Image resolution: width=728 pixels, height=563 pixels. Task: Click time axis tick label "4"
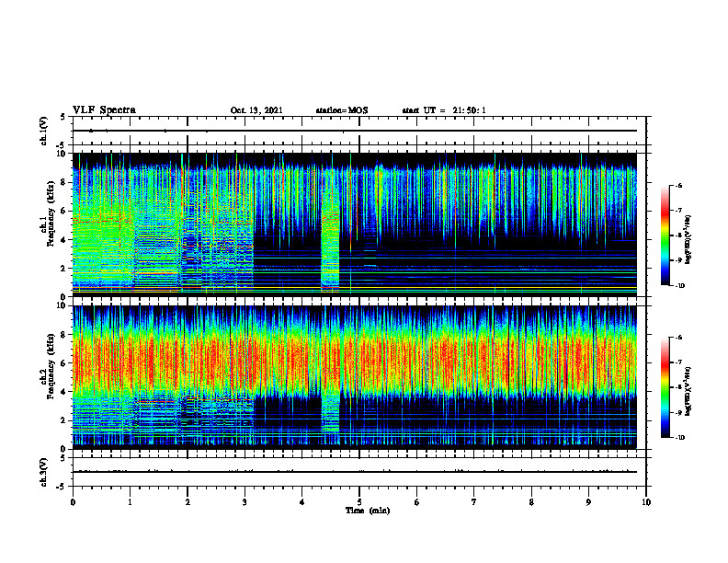[x=302, y=502]
